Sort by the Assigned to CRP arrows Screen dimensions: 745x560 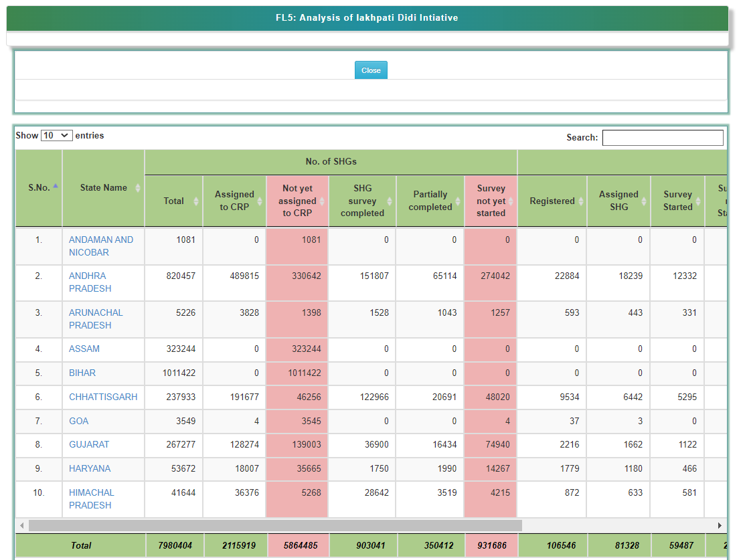point(260,201)
